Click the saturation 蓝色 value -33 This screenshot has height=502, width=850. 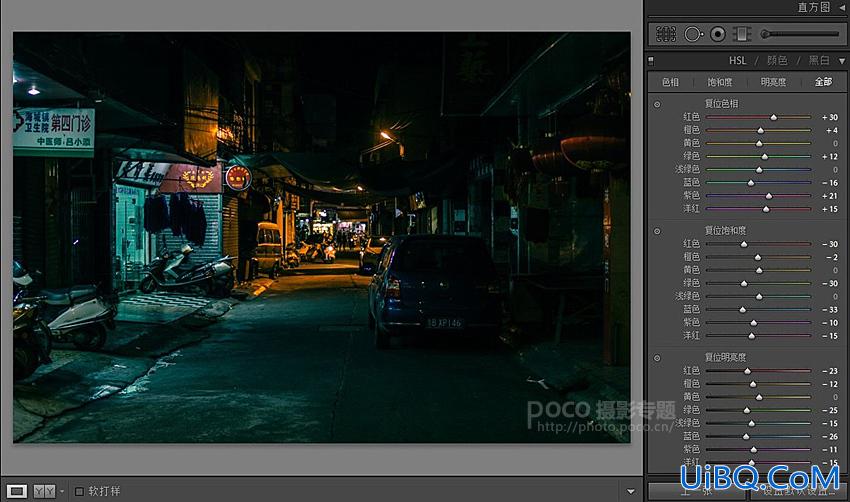coord(829,310)
